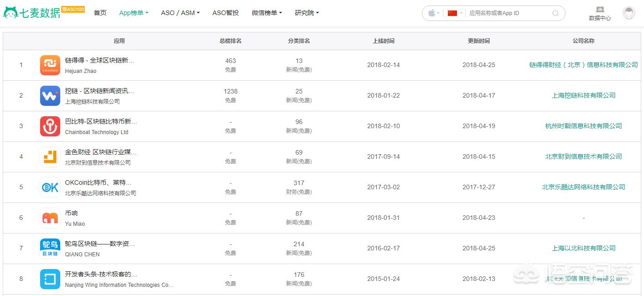
Task: Expand the 研究院 menu
Action: point(307,13)
